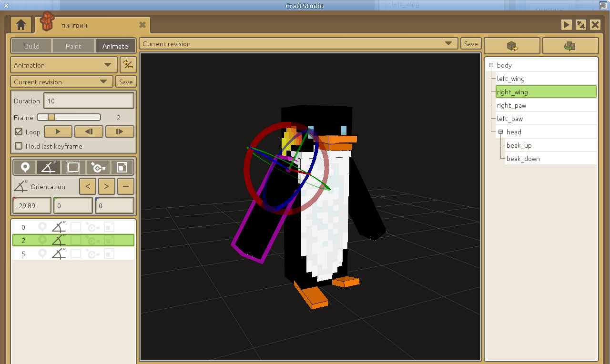
Task: Click the Frame slider handle
Action: click(x=51, y=117)
